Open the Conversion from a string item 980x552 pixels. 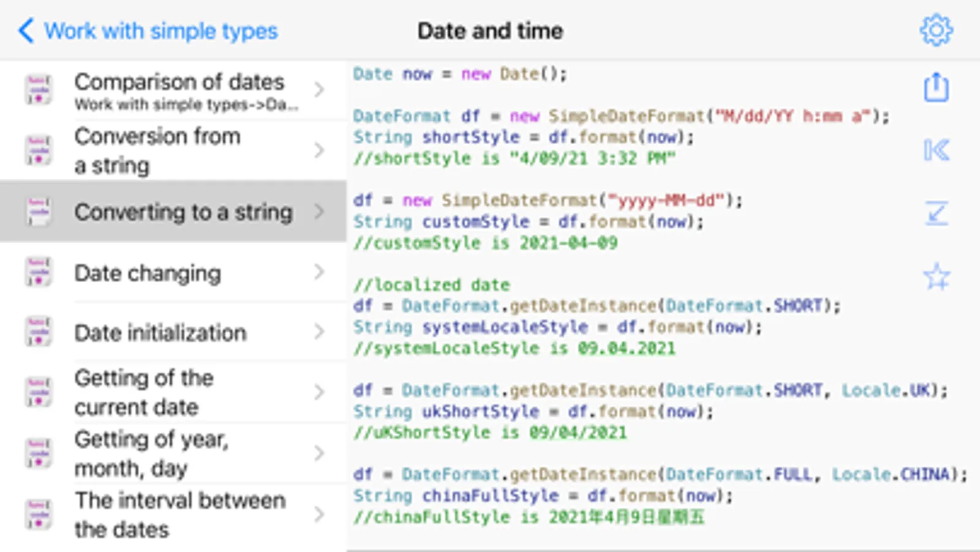pyautogui.click(x=157, y=150)
